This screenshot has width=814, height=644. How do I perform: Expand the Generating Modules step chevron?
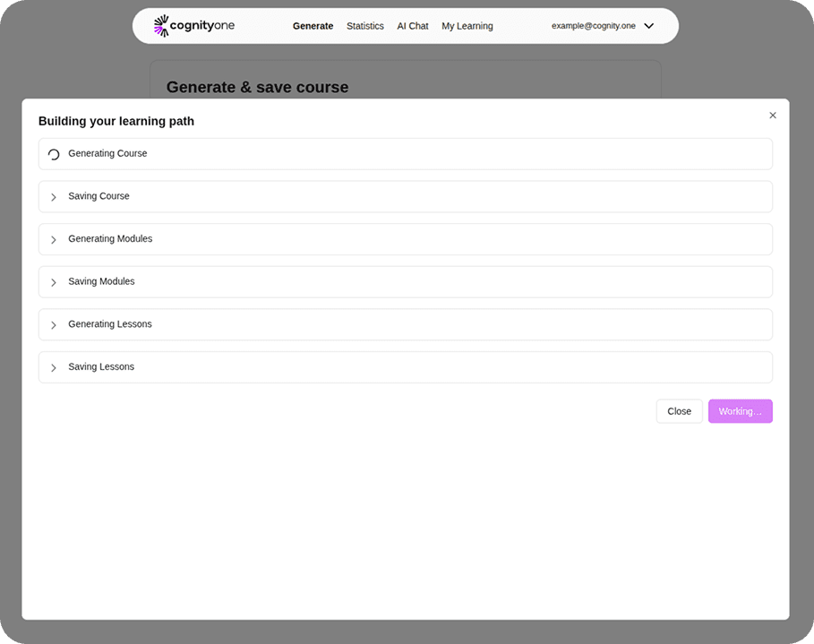[54, 240]
